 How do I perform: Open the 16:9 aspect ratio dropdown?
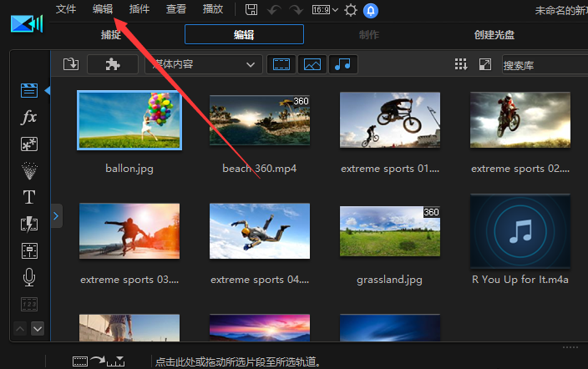coord(325,10)
